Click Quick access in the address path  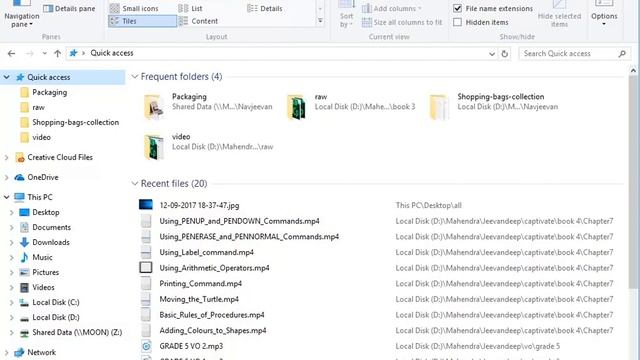click(112, 53)
